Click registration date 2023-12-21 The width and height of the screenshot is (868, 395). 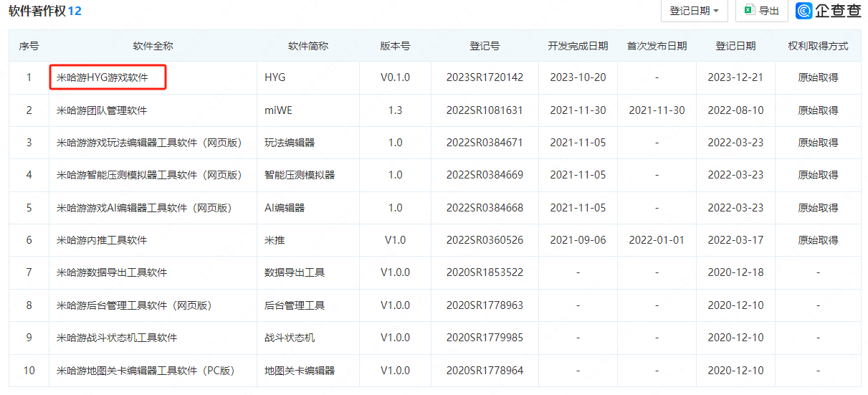pyautogui.click(x=735, y=77)
